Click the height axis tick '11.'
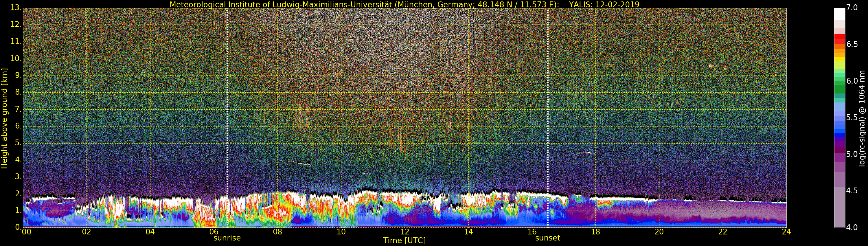Image resolution: width=868 pixels, height=246 pixels. 16,42
